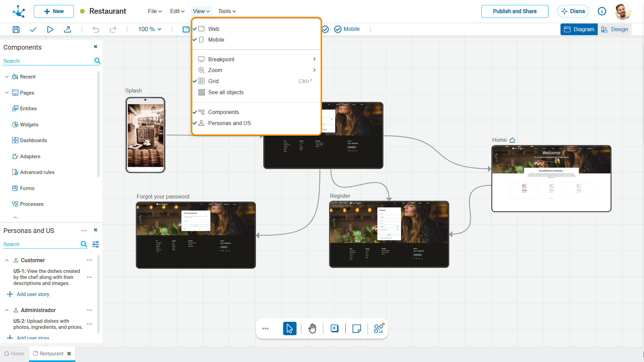Open the info help icon
This screenshot has height=362, width=644.
(x=602, y=11)
